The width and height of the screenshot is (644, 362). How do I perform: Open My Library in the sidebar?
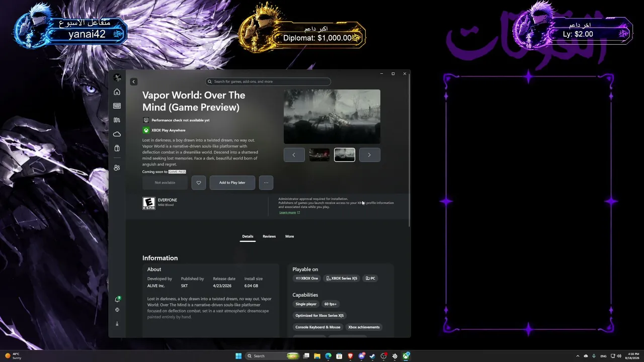pyautogui.click(x=117, y=120)
